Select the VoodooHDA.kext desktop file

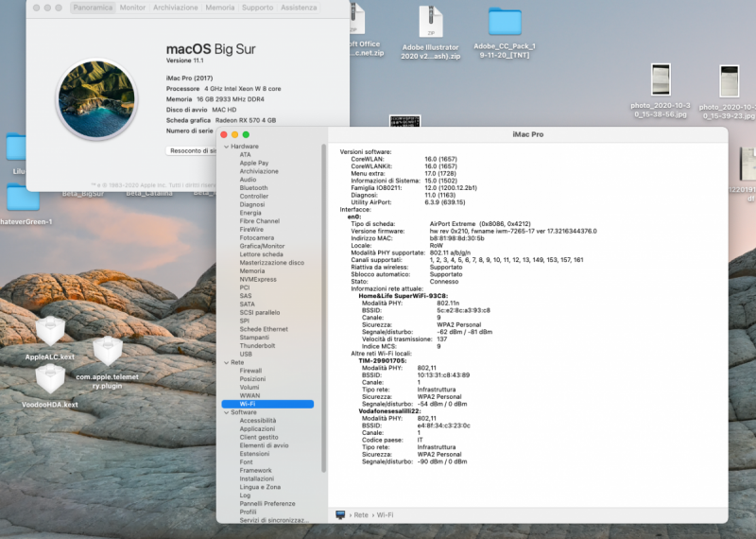(x=50, y=379)
